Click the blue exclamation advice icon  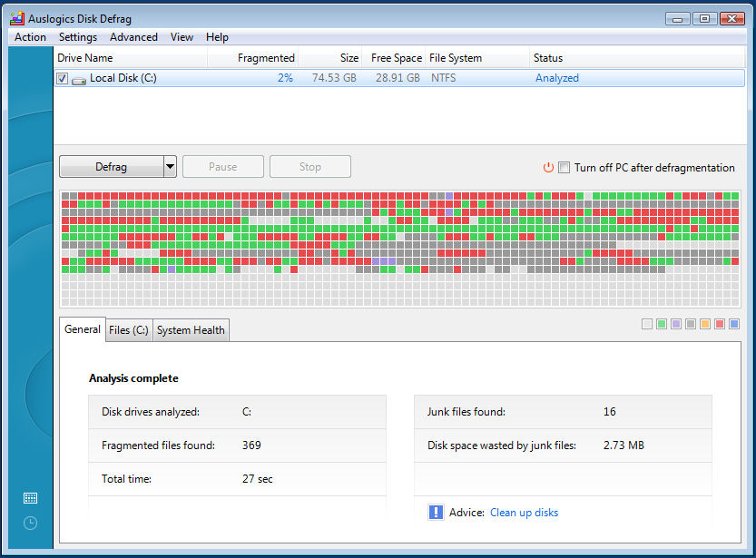[436, 513]
